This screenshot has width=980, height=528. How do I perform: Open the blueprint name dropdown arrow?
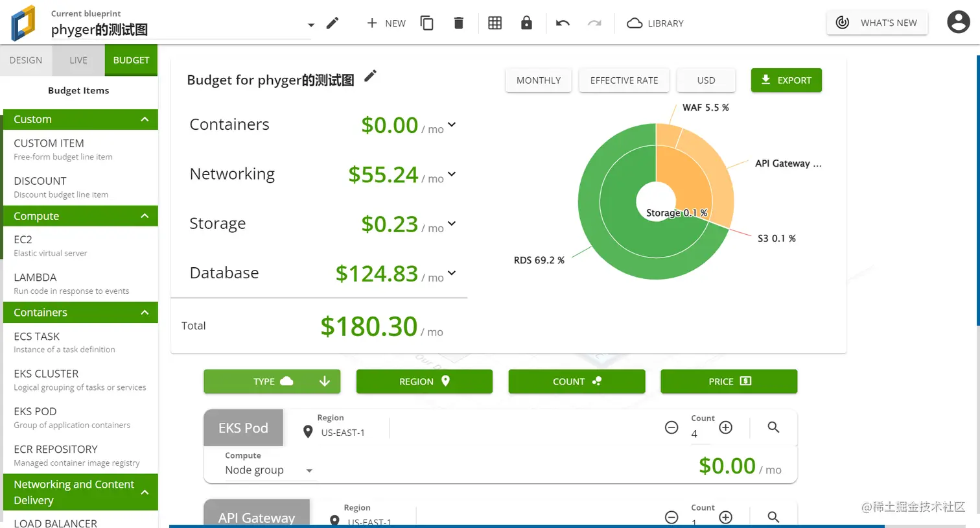[311, 25]
